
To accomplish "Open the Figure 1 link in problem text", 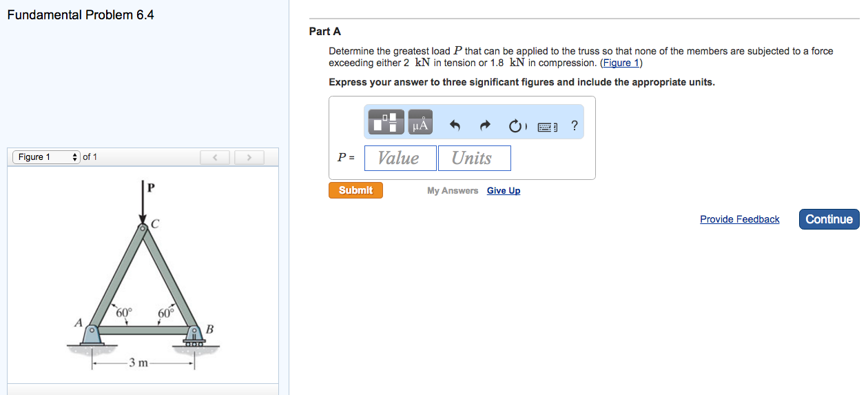I will 621,63.
